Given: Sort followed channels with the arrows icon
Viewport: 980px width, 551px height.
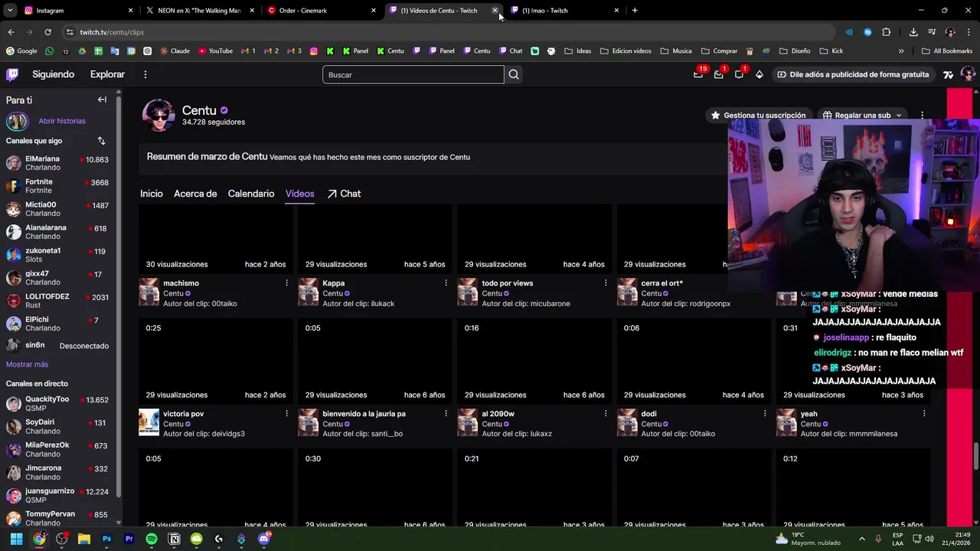Looking at the screenshot, I should click(101, 141).
